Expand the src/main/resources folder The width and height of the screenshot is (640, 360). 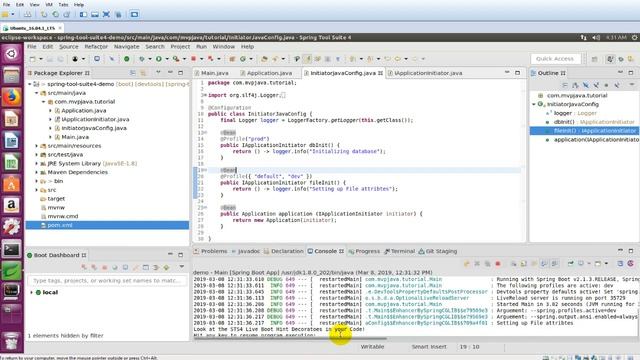(36, 146)
